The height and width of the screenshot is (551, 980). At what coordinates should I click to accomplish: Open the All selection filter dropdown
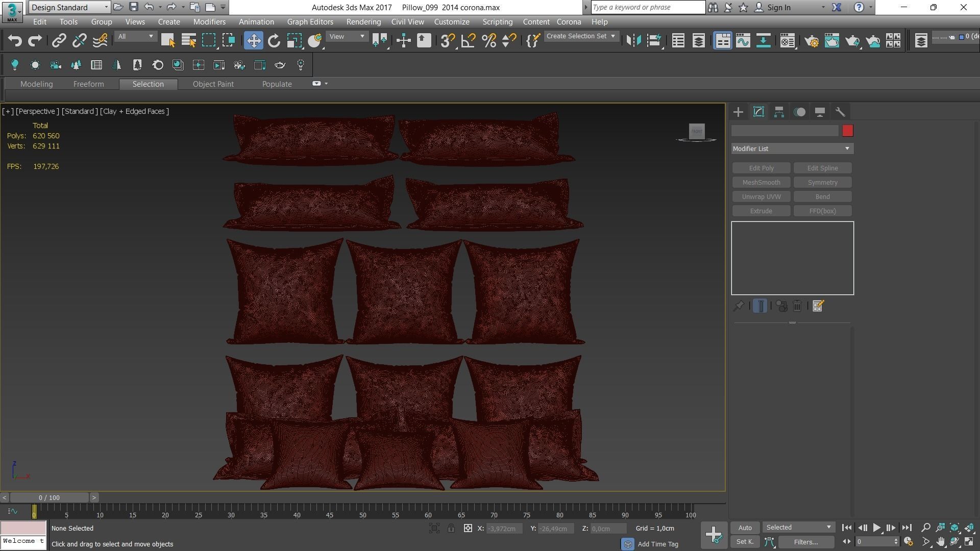pyautogui.click(x=135, y=37)
